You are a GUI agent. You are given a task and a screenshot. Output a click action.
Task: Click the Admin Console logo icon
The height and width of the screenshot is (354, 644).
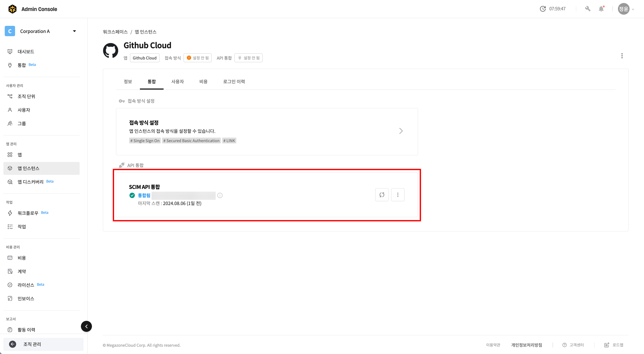(12, 9)
